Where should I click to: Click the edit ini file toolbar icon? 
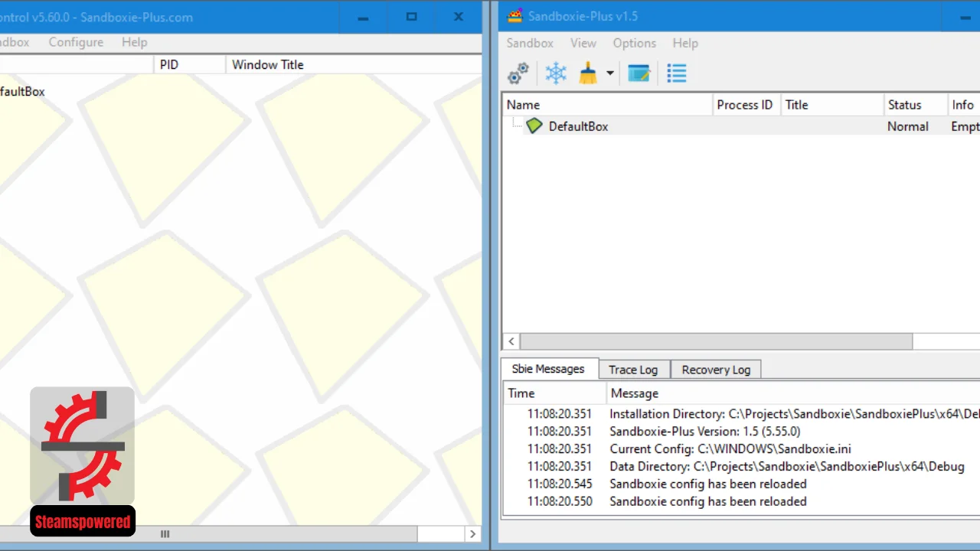639,73
